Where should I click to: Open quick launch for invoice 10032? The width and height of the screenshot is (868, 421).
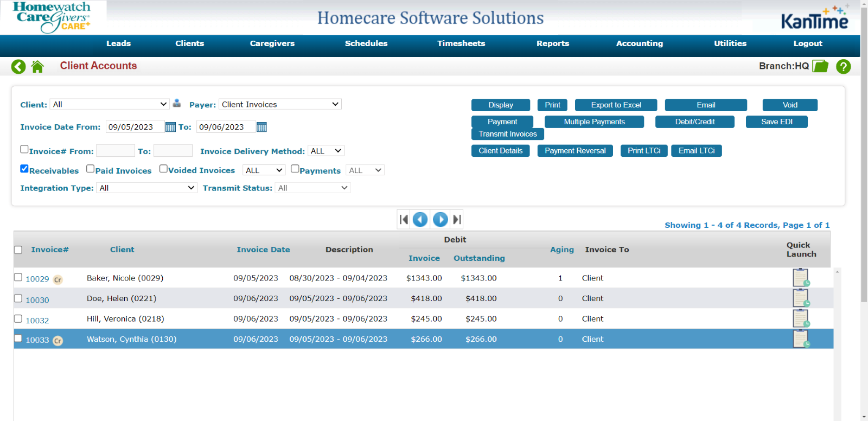tap(801, 318)
